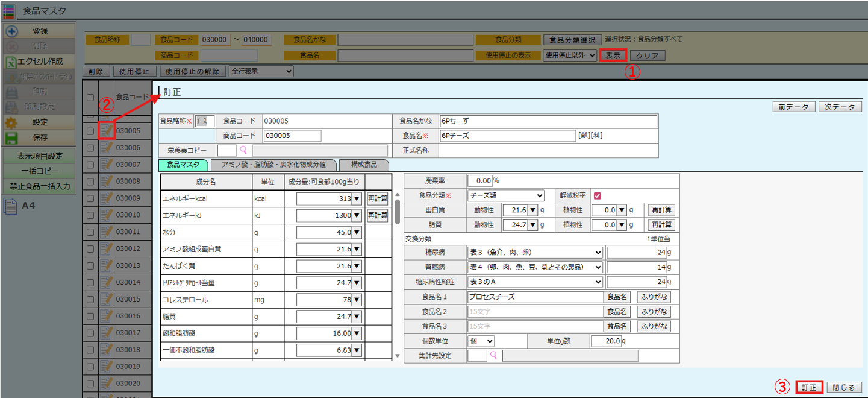
Task: Expand the 使用停止以外 dropdown
Action: 570,55
